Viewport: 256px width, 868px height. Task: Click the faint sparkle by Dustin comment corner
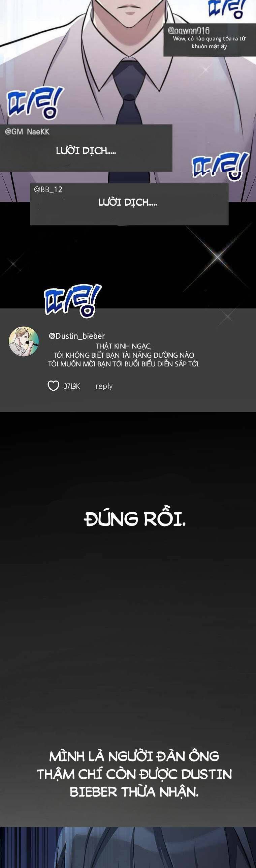point(227,316)
